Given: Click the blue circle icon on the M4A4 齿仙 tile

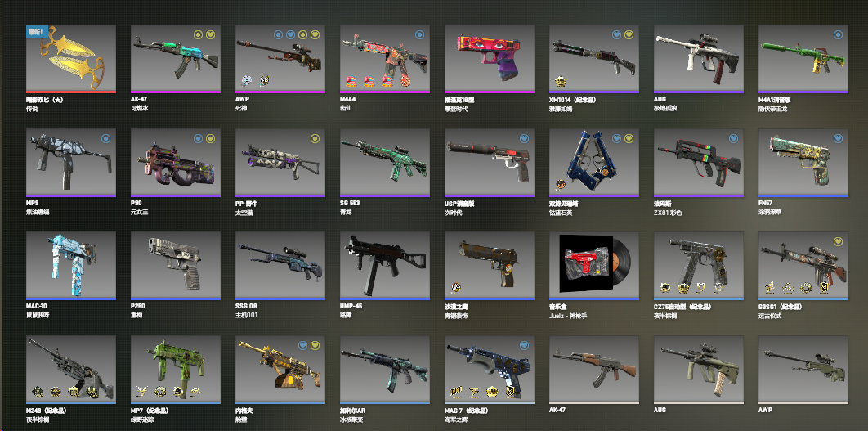Looking at the screenshot, I should pos(419,34).
